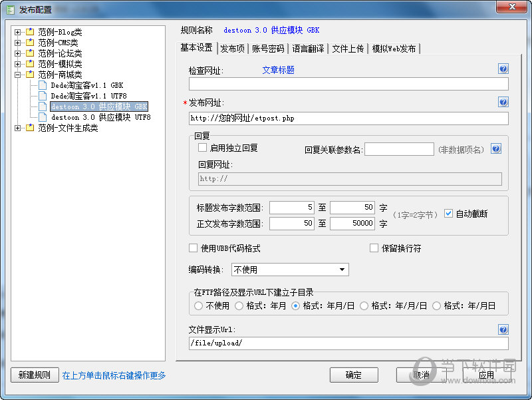The width and height of the screenshot is (532, 400).
Task: Click the 文件显示Url input field
Action: tap(348, 343)
